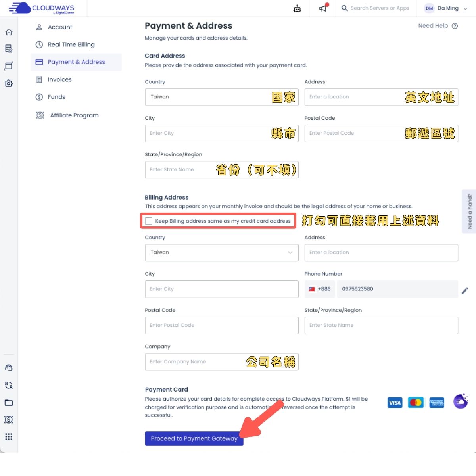Go to Real Time Billing section
The image size is (476, 476).
pos(71,44)
